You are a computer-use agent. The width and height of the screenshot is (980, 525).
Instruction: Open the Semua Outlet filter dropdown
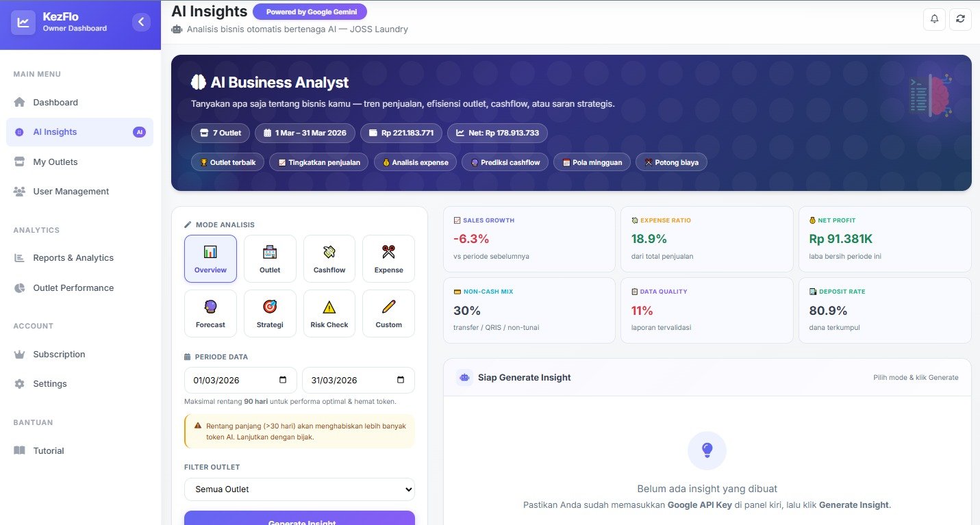(x=299, y=489)
